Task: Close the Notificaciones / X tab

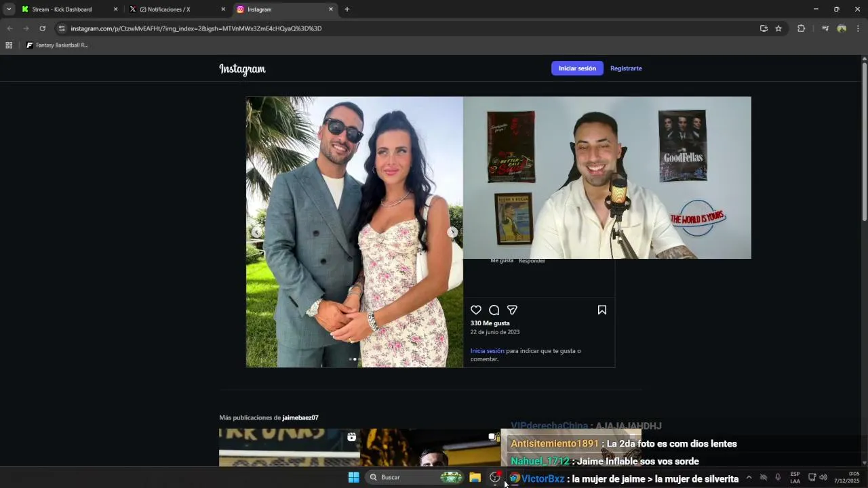Action: tap(223, 9)
